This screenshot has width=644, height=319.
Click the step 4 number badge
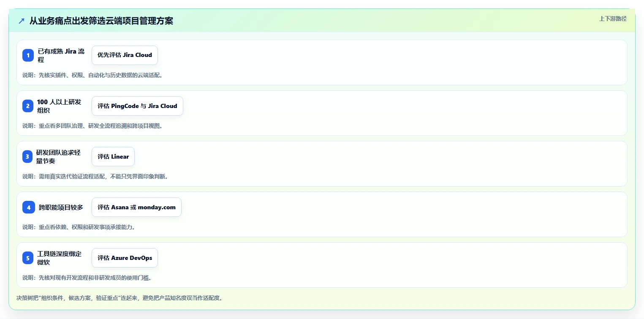pyautogui.click(x=29, y=207)
